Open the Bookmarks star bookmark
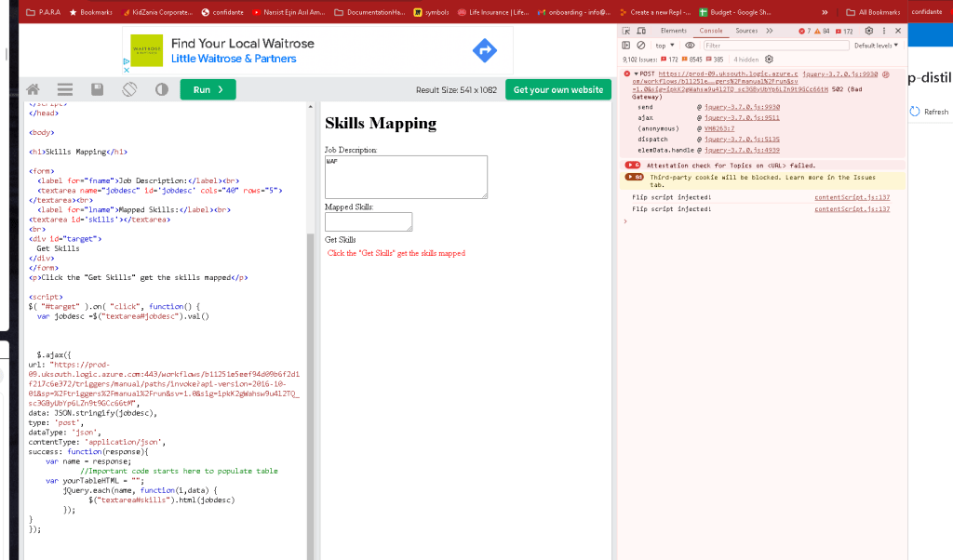This screenshot has height=560, width=953. click(x=90, y=12)
